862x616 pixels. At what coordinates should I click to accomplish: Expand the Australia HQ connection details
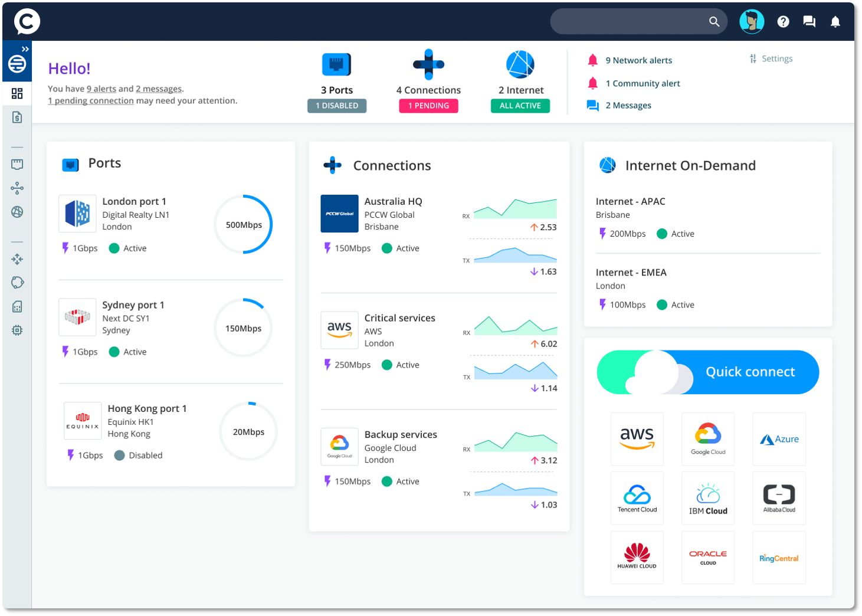coord(393,201)
